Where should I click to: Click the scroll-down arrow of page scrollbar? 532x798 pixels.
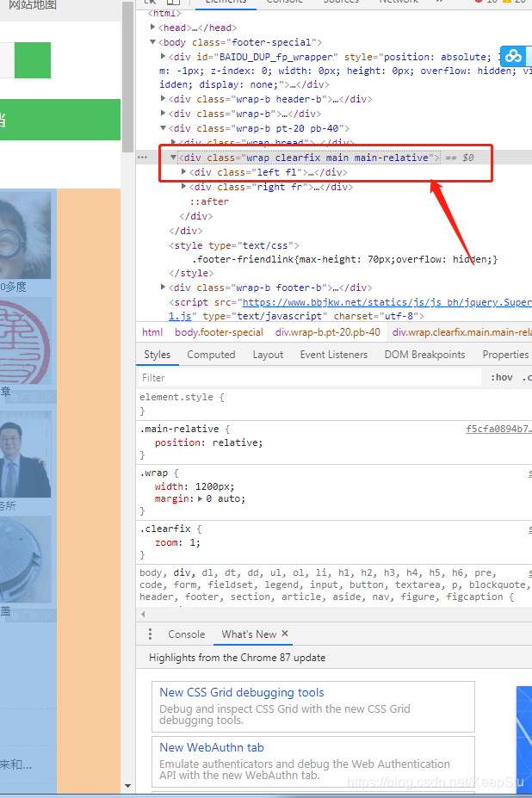[127, 786]
